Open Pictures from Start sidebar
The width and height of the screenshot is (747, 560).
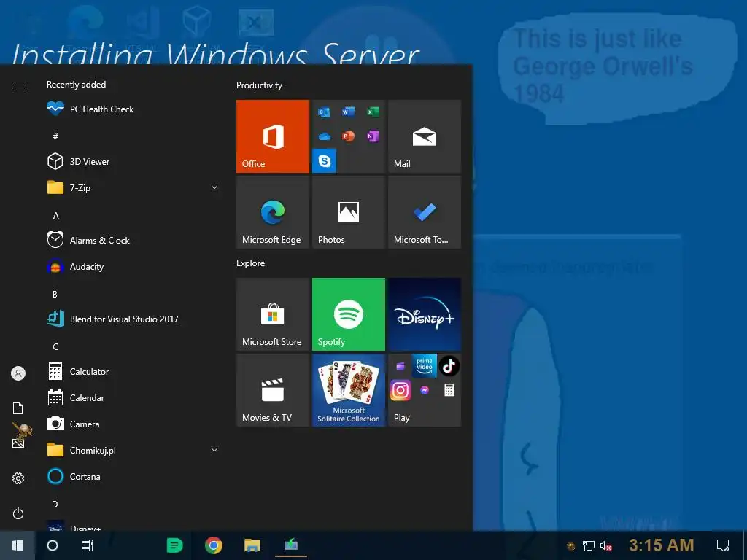point(18,443)
